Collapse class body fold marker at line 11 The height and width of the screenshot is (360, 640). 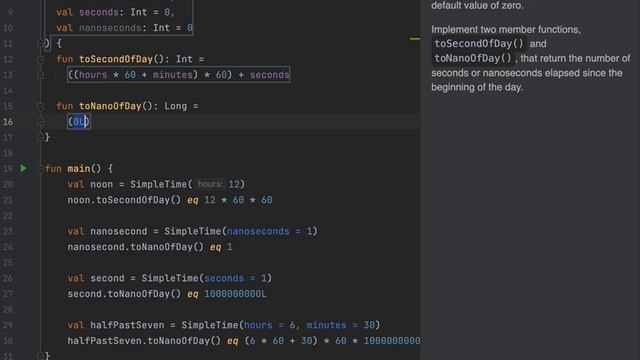click(40, 43)
